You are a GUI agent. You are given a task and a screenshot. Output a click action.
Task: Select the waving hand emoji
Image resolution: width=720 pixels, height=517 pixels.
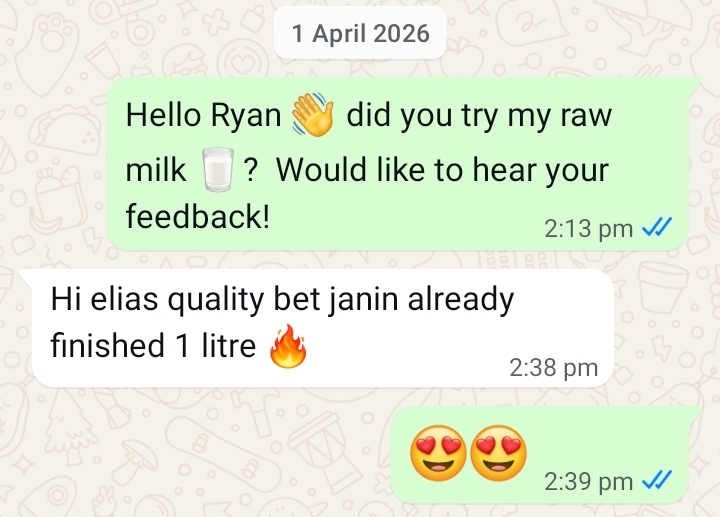tap(314, 114)
